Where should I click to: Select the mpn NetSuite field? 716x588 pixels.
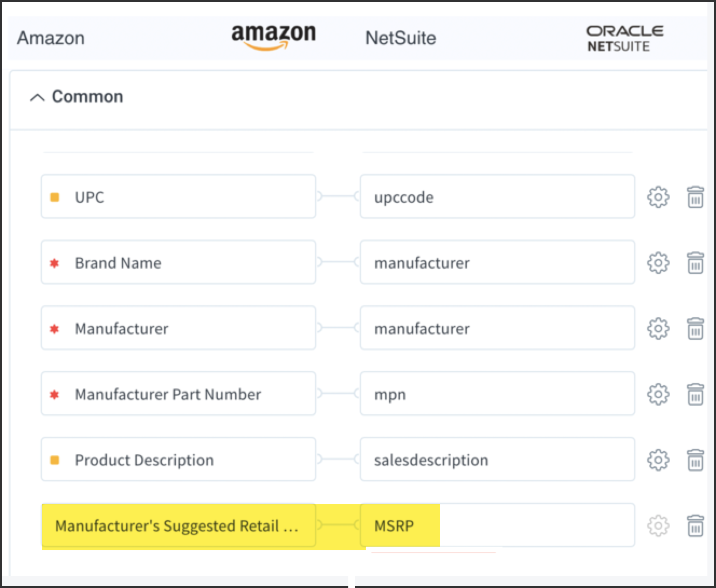[497, 393]
